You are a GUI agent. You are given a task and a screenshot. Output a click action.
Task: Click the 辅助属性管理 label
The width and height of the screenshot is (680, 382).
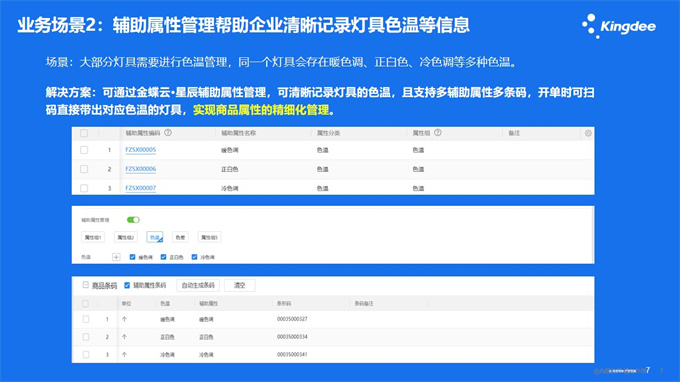pyautogui.click(x=95, y=220)
